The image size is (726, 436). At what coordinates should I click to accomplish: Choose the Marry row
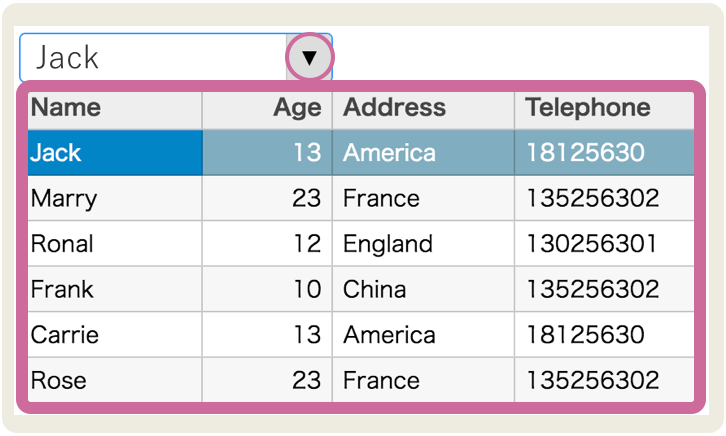tap(361, 198)
